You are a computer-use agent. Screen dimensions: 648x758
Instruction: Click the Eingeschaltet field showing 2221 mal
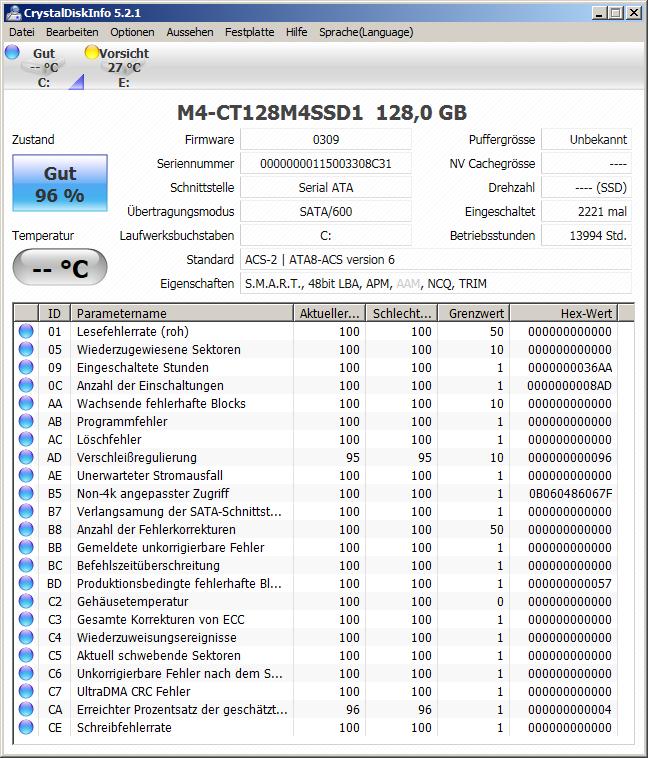586,211
